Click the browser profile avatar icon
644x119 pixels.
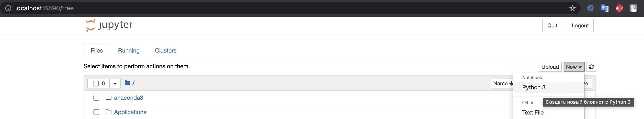633,8
